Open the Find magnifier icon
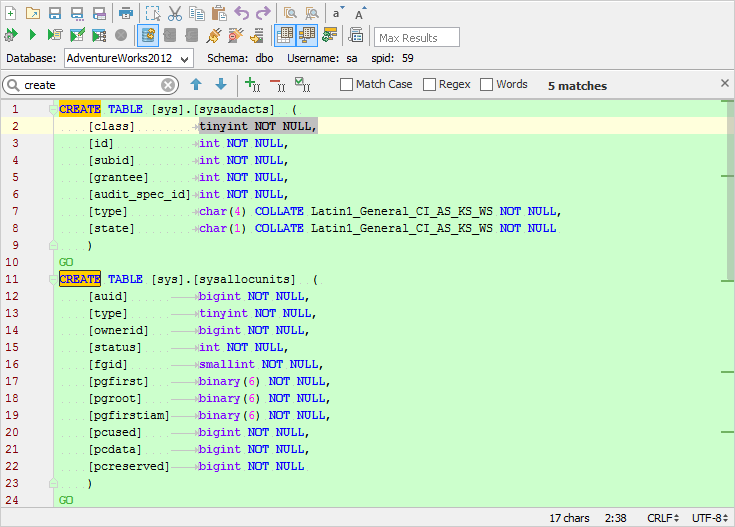 click(290, 14)
